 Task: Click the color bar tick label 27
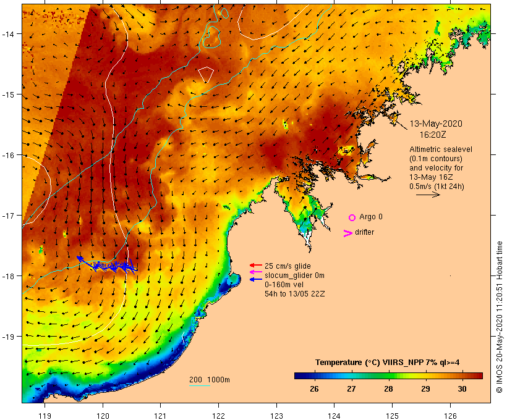pyautogui.click(x=351, y=389)
